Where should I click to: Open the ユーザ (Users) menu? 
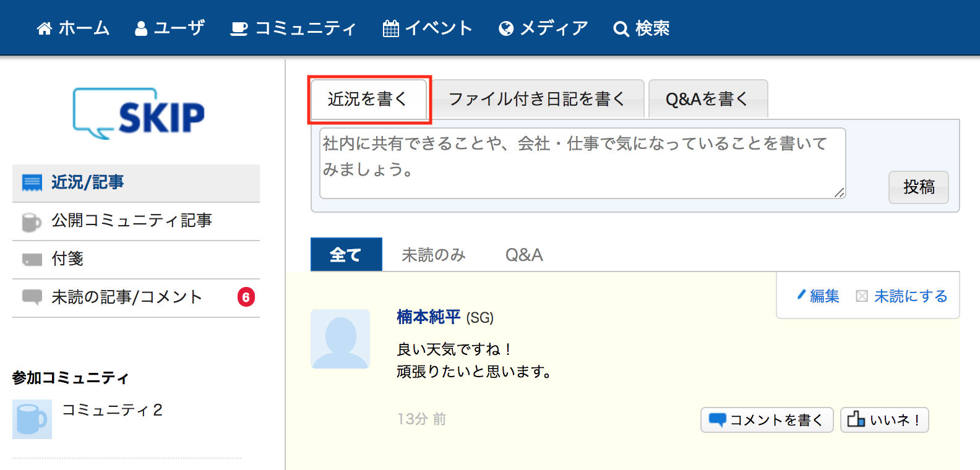tap(170, 28)
